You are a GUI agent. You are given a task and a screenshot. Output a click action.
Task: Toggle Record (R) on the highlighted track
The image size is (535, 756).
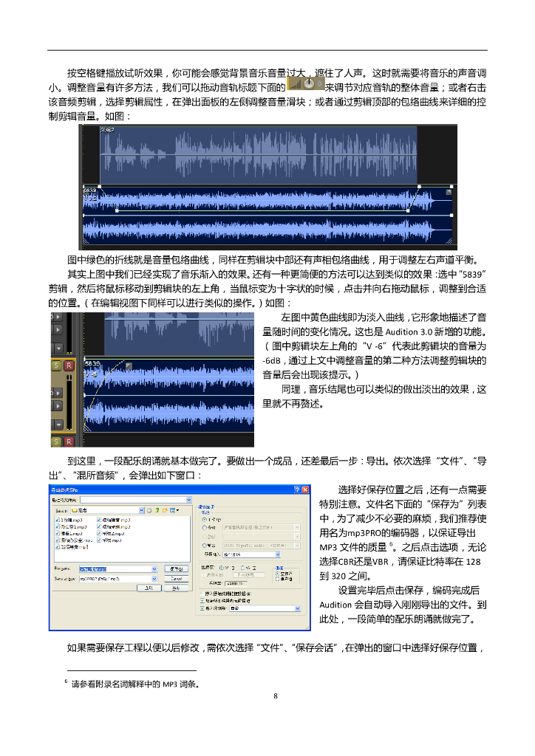click(69, 365)
